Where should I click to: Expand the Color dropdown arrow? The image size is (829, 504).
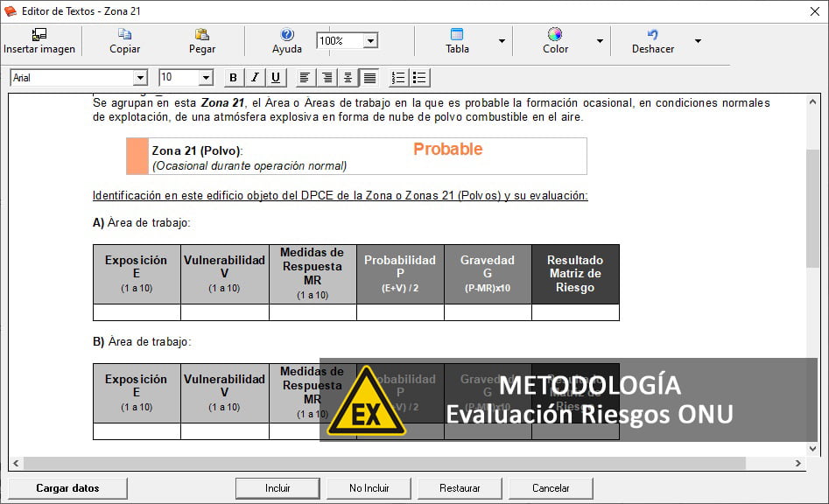point(600,40)
